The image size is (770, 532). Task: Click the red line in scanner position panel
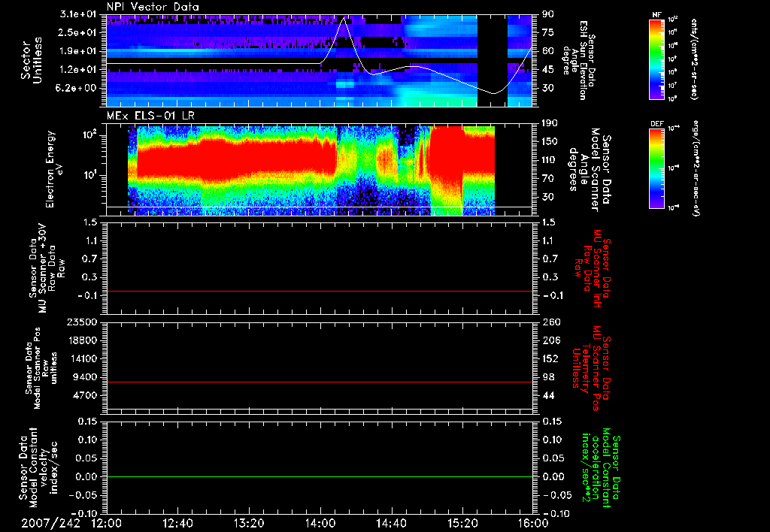(320, 382)
